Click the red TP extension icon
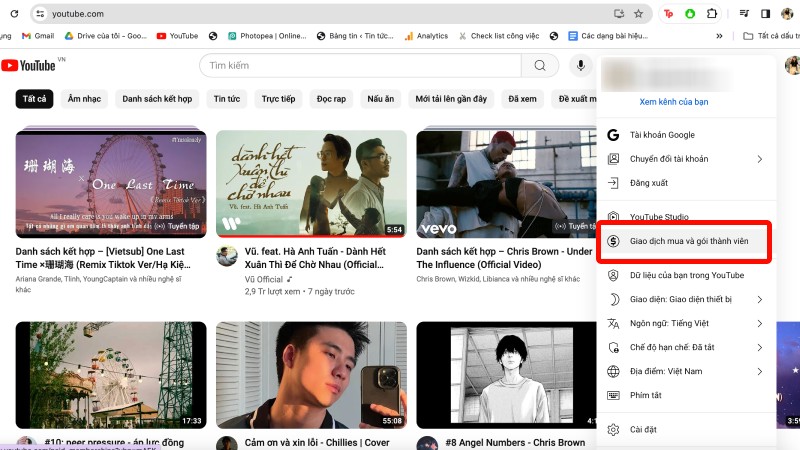Viewport: 800px width, 450px height. tap(668, 14)
